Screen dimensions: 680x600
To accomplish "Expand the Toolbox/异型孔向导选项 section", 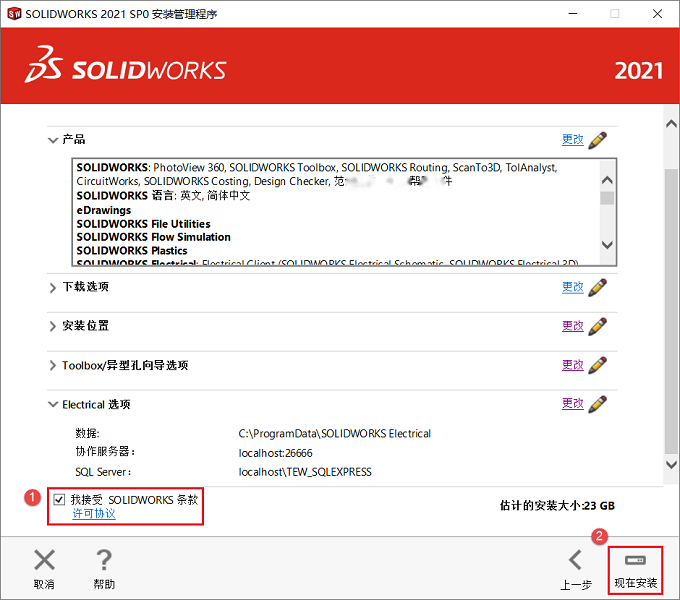I will 52,365.
